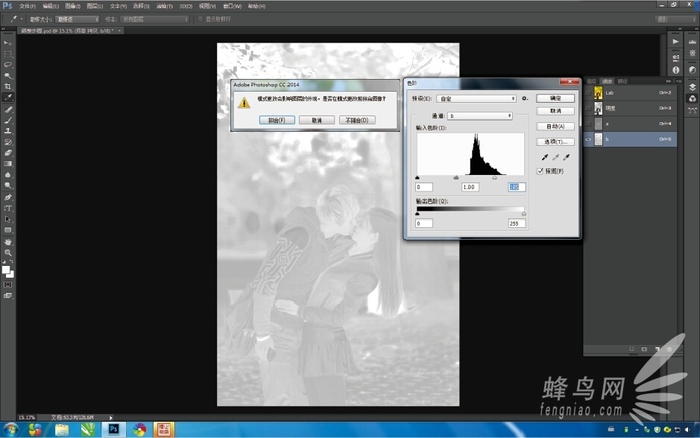This screenshot has height=438, width=700.
Task: Select the Quick Selection tool
Action: [x=8, y=76]
